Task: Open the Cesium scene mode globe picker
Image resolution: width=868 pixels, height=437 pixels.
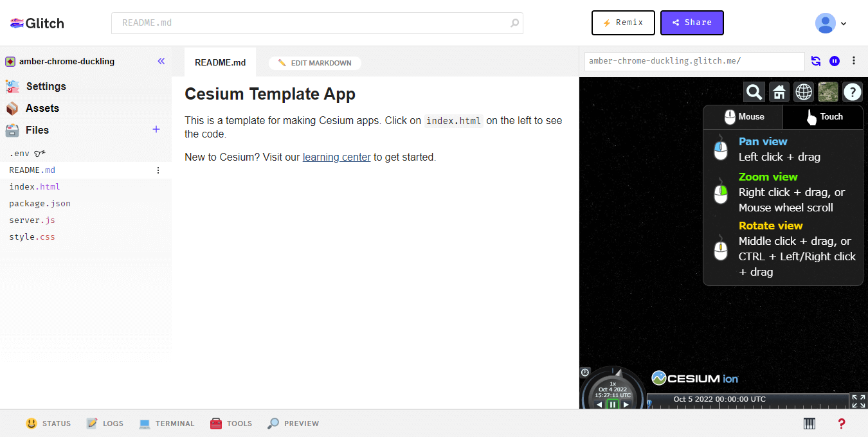Action: pos(804,92)
